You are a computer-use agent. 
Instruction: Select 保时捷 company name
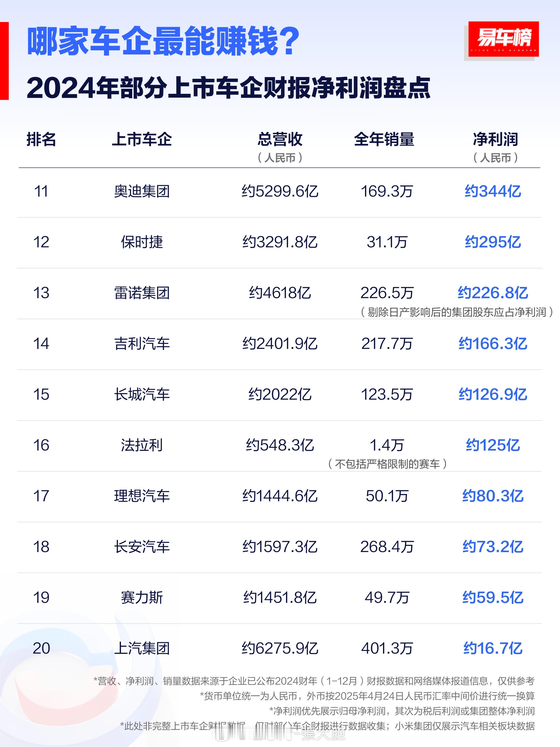coord(142,242)
